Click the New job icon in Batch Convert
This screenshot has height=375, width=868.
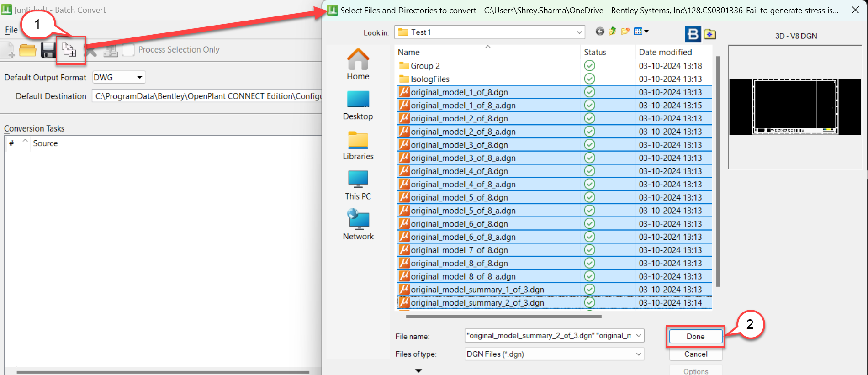click(x=7, y=50)
